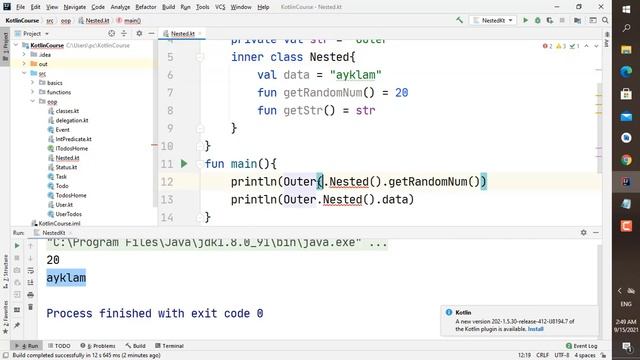The width and height of the screenshot is (640, 360).
Task: Open the Build tool window
Action: 136,346
